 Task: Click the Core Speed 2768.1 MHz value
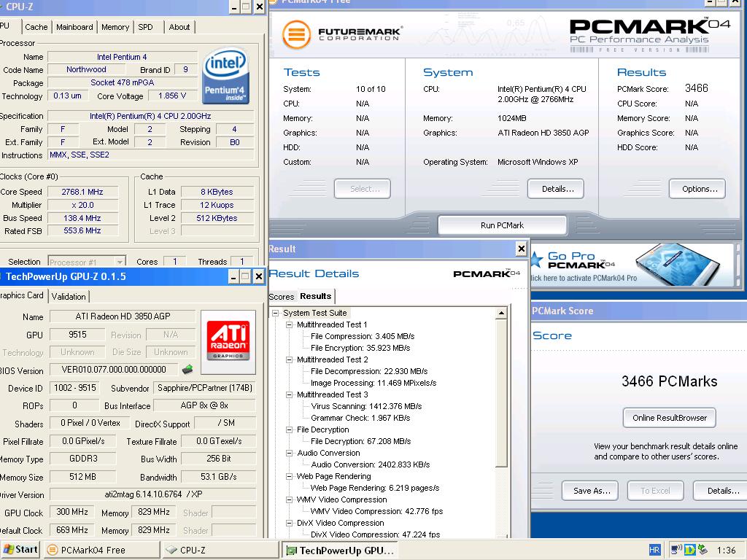click(82, 192)
